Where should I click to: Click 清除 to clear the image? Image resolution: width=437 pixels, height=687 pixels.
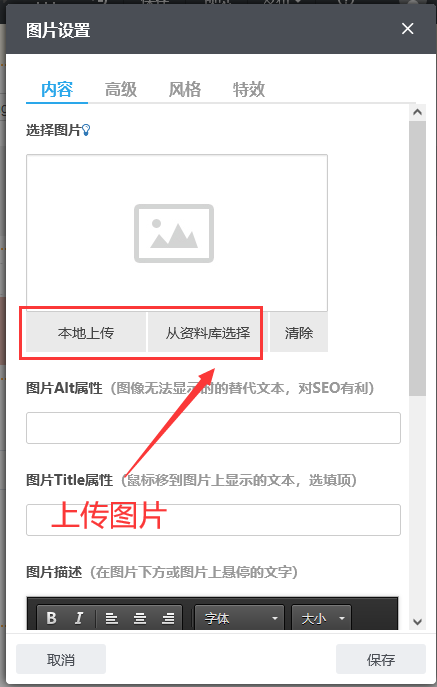[x=298, y=333]
